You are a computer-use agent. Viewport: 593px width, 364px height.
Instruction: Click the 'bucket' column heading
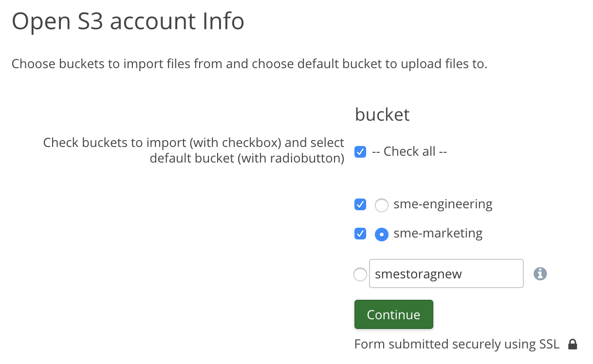(382, 114)
